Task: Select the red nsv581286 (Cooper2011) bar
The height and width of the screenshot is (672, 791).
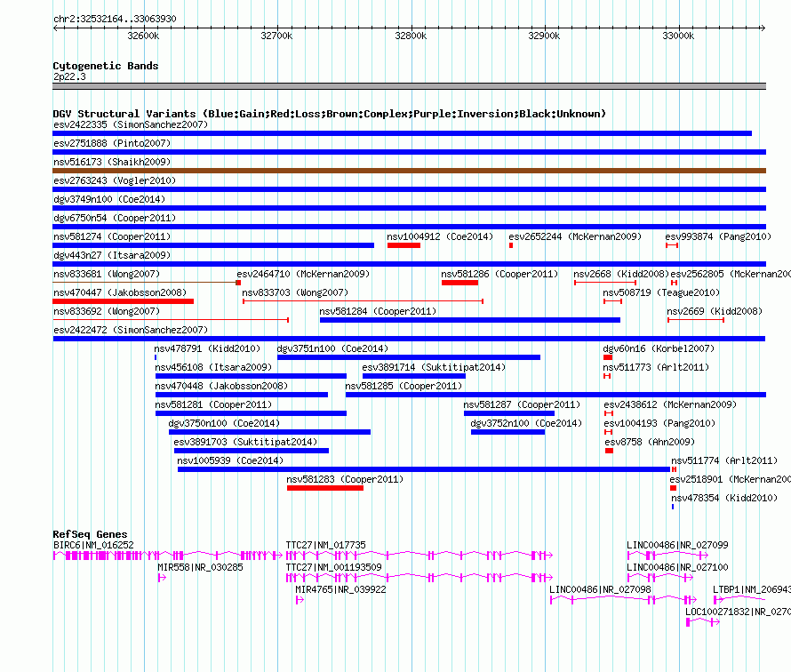Action: (459, 283)
